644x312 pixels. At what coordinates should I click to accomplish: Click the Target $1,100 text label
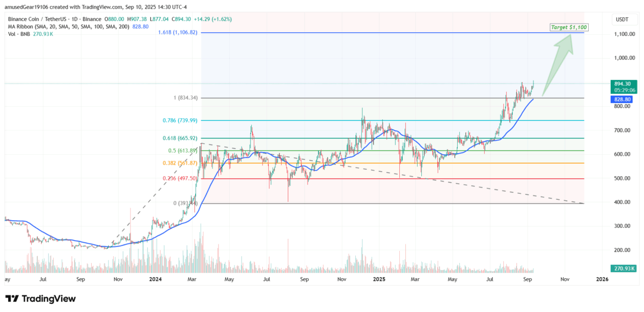(x=568, y=26)
